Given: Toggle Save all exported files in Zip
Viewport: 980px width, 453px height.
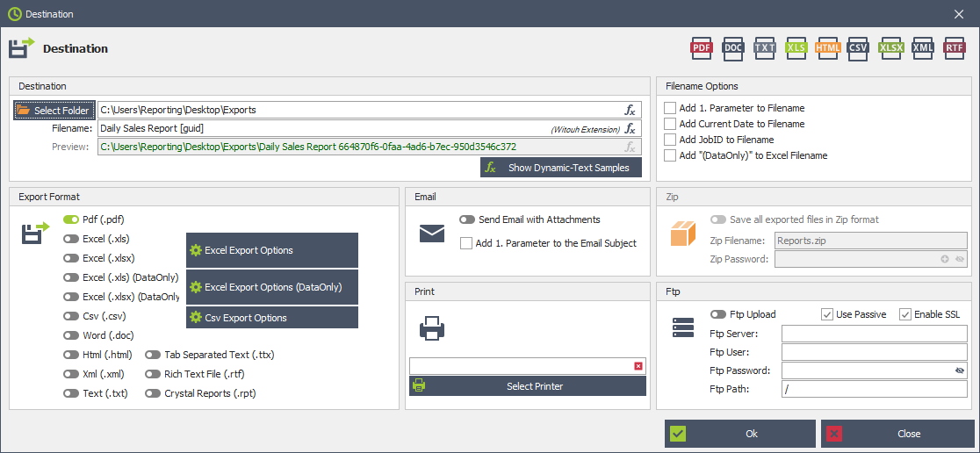Looking at the screenshot, I should 718,220.
